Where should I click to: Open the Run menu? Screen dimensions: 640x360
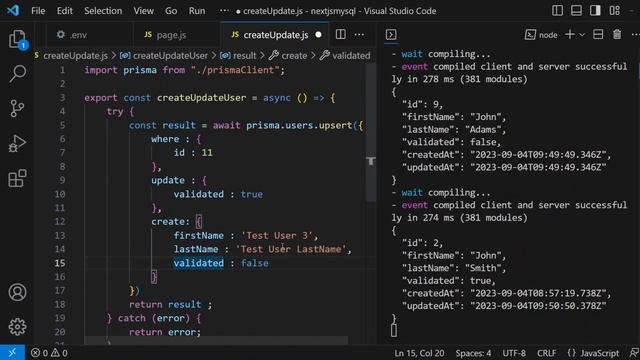click(197, 11)
